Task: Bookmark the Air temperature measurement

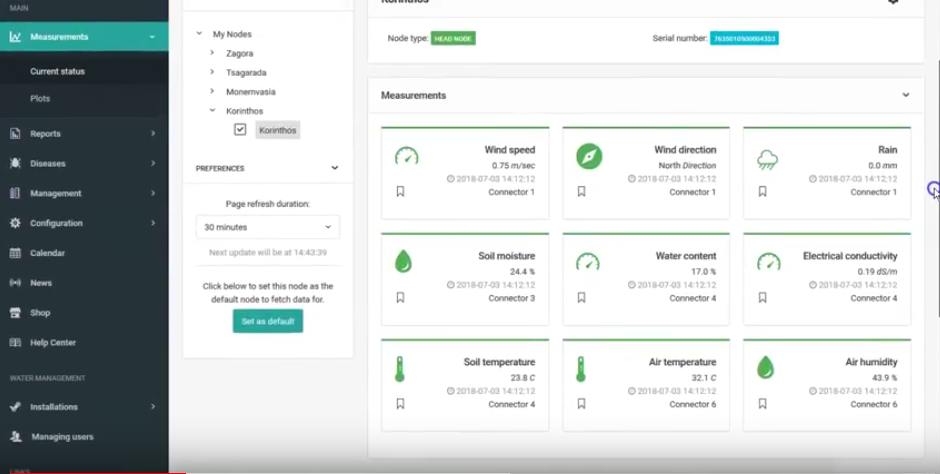Action: coord(581,404)
